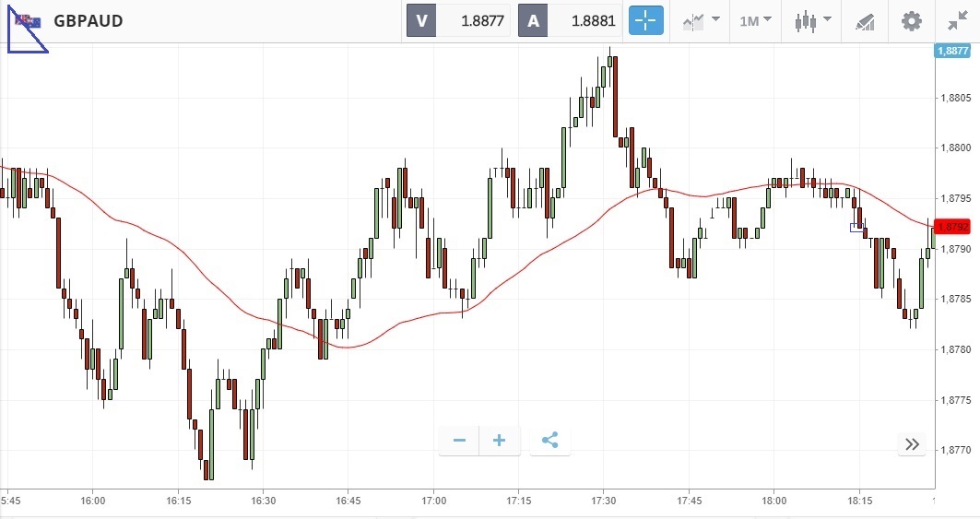The image size is (980, 519).
Task: Zoom out with the minus button
Action: click(459, 441)
